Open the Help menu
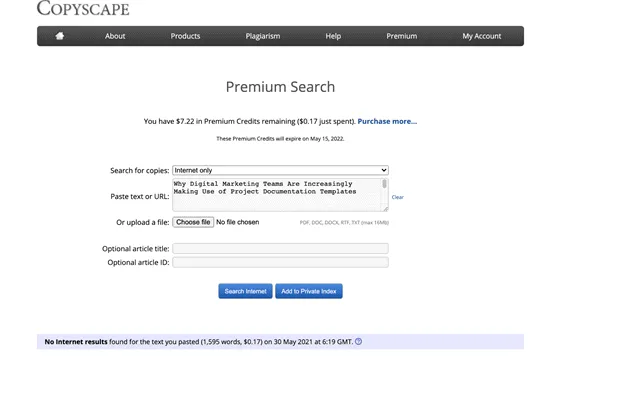Image resolution: width=624 pixels, height=396 pixels. 333,36
